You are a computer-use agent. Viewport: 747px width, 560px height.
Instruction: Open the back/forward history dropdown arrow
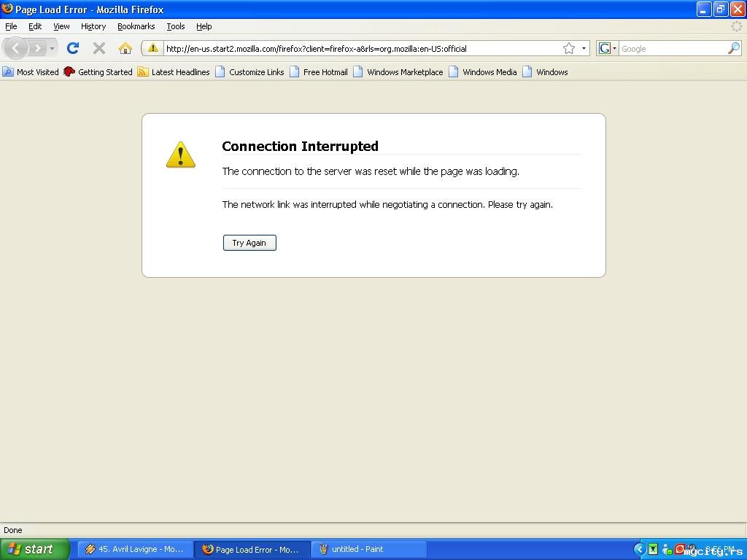(52, 49)
